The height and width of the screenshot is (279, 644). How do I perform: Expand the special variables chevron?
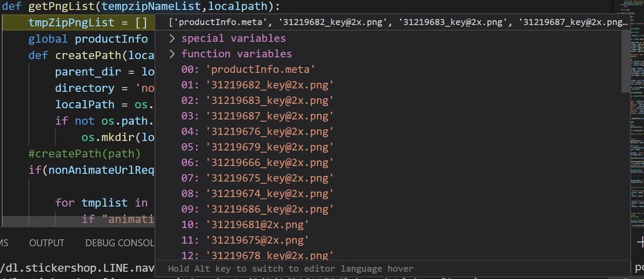[172, 39]
